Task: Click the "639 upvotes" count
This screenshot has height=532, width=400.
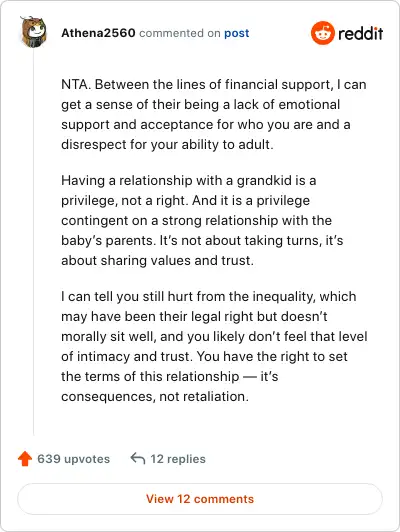Action: 74,459
